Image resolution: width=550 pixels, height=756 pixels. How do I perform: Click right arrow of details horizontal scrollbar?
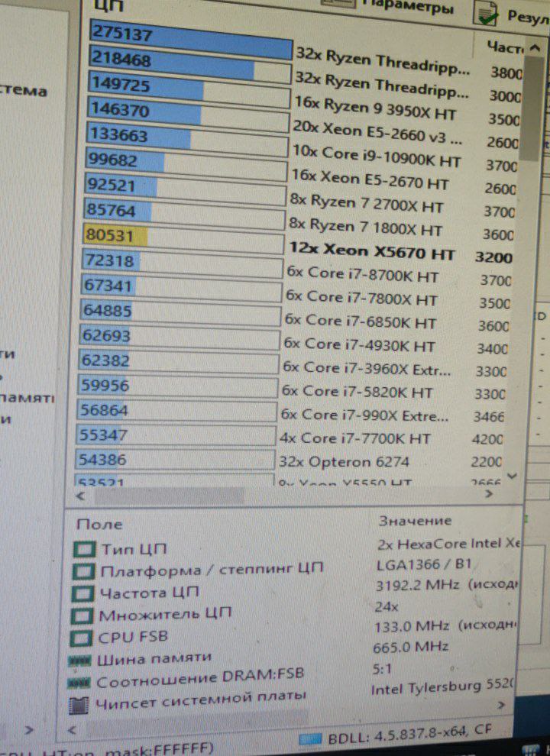[x=502, y=705]
